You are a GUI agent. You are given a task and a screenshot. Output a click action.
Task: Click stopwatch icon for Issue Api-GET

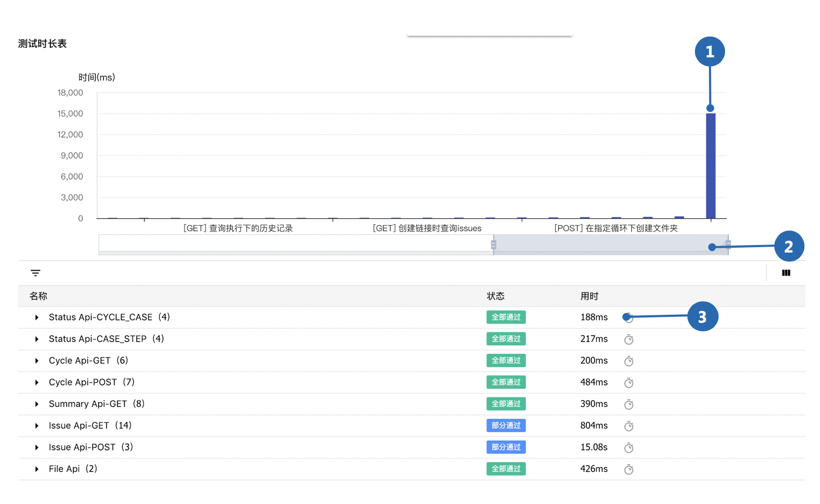629,426
